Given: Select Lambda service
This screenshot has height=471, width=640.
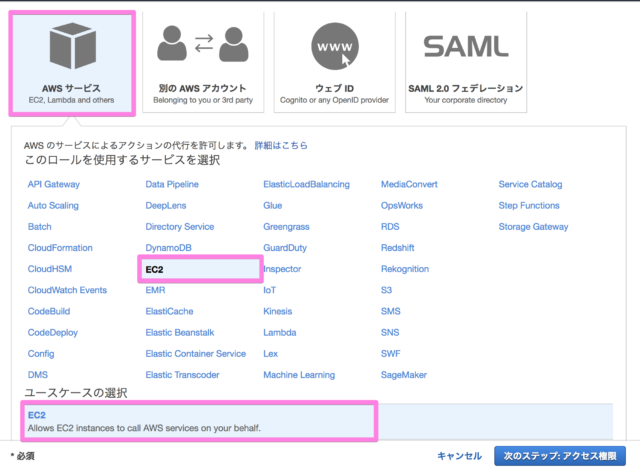Looking at the screenshot, I should pos(280,333).
